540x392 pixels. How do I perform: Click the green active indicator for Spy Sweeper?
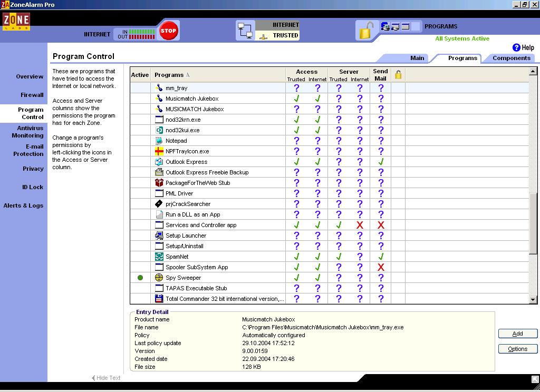(140, 278)
